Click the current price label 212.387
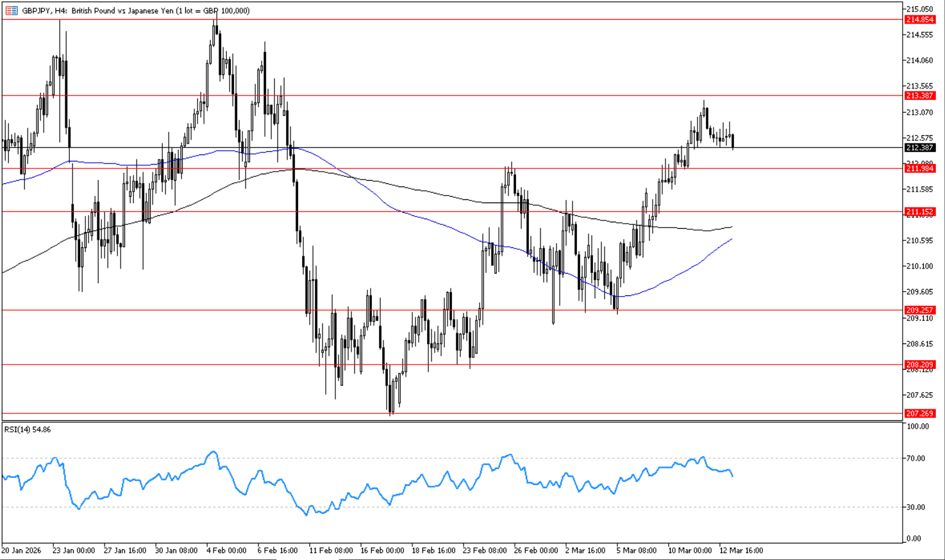945x560 pixels. tap(919, 147)
